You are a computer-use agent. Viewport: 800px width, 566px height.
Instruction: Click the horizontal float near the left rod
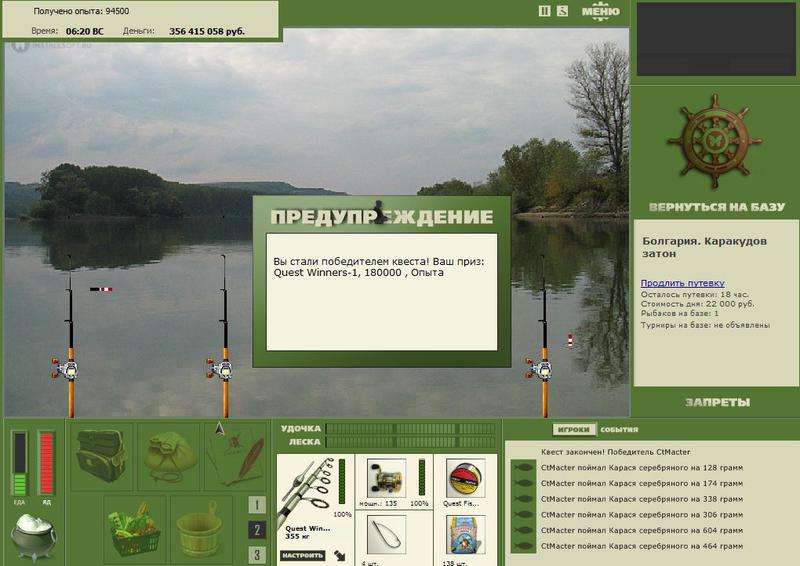(101, 289)
